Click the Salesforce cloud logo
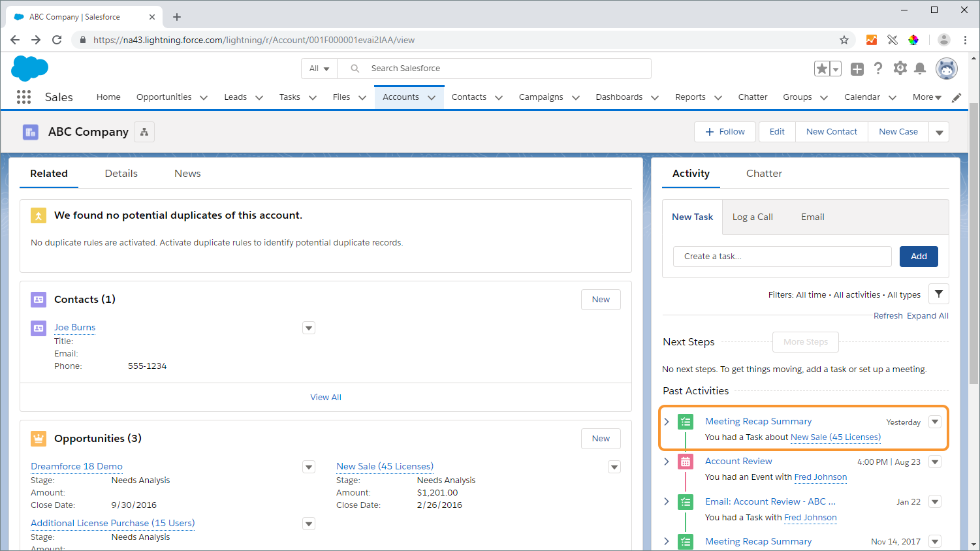 [x=30, y=69]
